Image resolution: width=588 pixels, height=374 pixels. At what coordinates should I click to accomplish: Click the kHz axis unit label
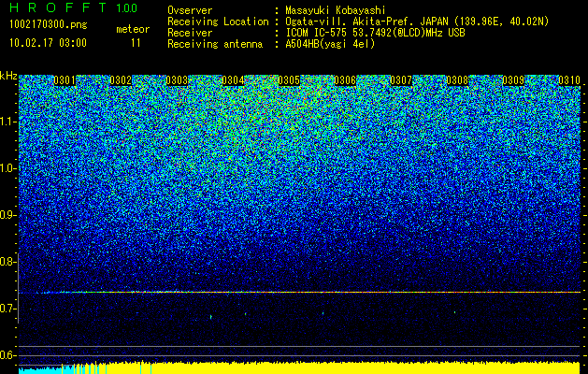click(8, 76)
